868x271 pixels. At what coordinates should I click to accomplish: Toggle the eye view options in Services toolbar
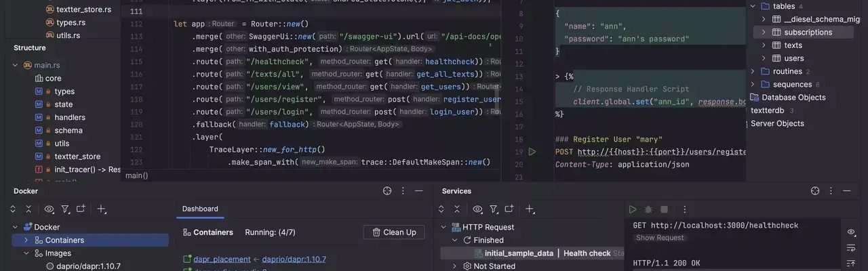point(477,209)
